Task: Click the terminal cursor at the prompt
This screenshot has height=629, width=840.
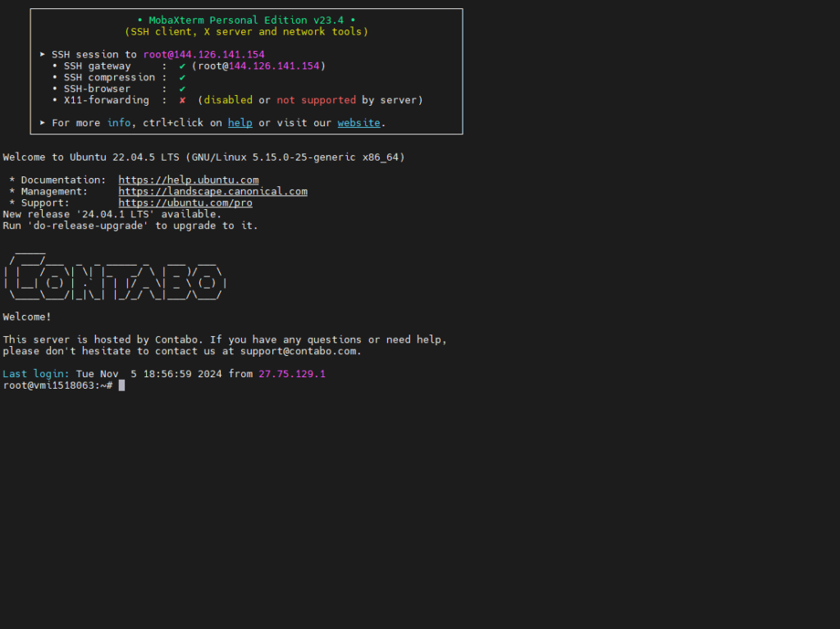Action: click(x=121, y=385)
